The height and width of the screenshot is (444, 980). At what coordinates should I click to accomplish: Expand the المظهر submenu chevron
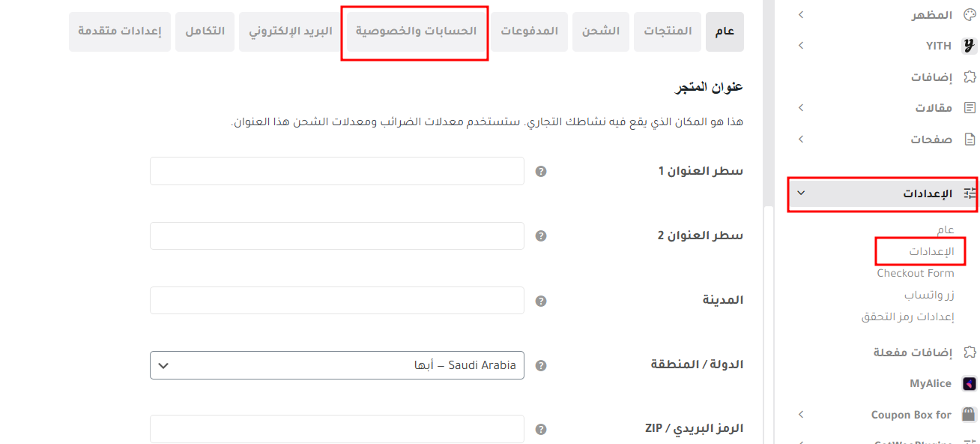click(801, 15)
